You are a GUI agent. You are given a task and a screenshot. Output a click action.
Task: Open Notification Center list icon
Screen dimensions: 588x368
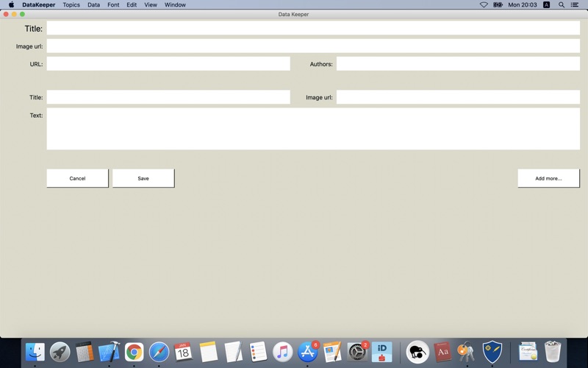(x=575, y=5)
